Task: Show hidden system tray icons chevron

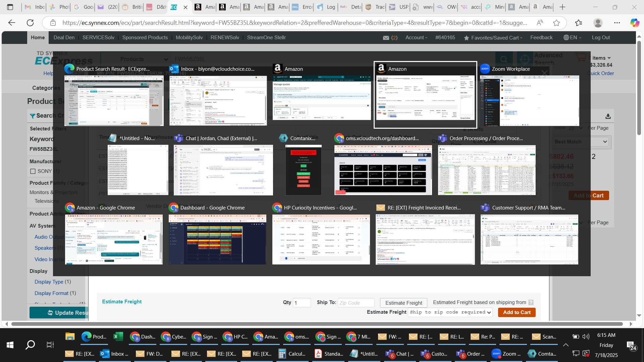Action: coord(566,345)
